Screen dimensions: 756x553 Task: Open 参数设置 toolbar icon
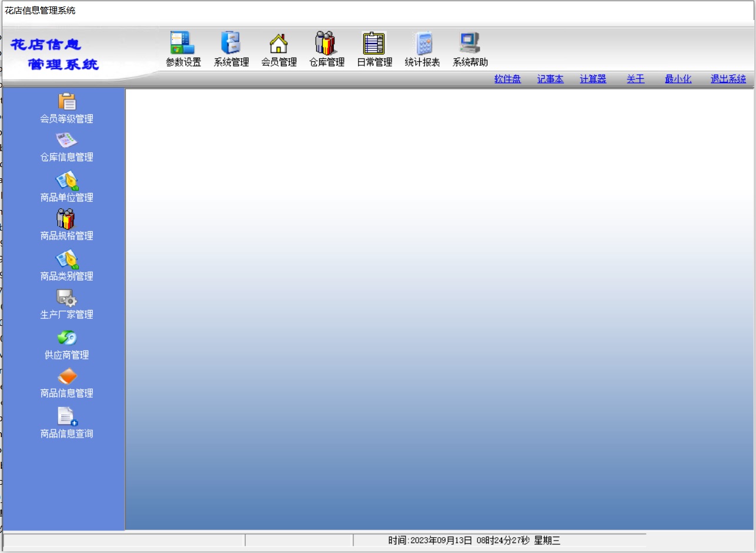[x=183, y=44]
